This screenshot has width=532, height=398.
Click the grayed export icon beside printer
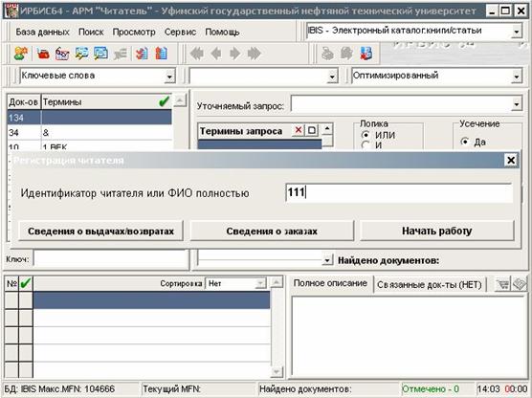pyautogui.click(x=346, y=54)
